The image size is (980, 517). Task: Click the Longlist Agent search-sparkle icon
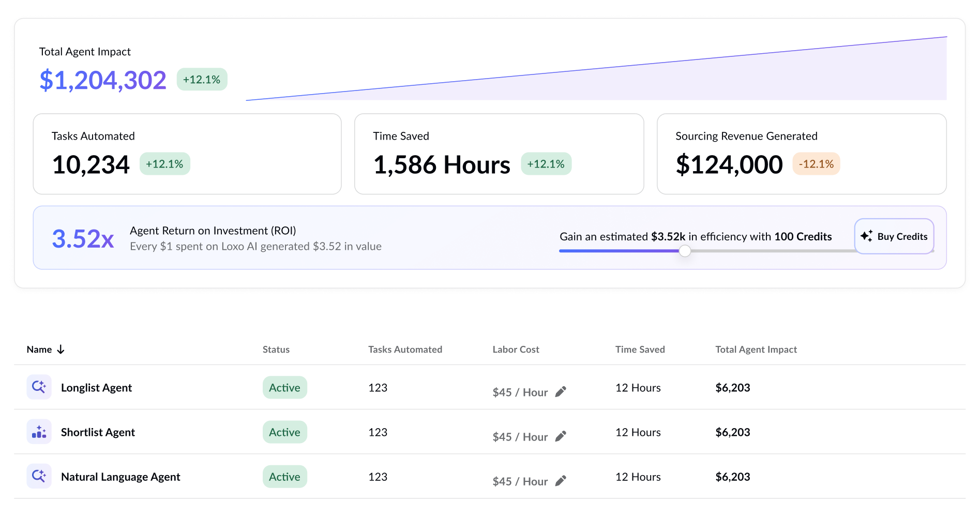(39, 387)
